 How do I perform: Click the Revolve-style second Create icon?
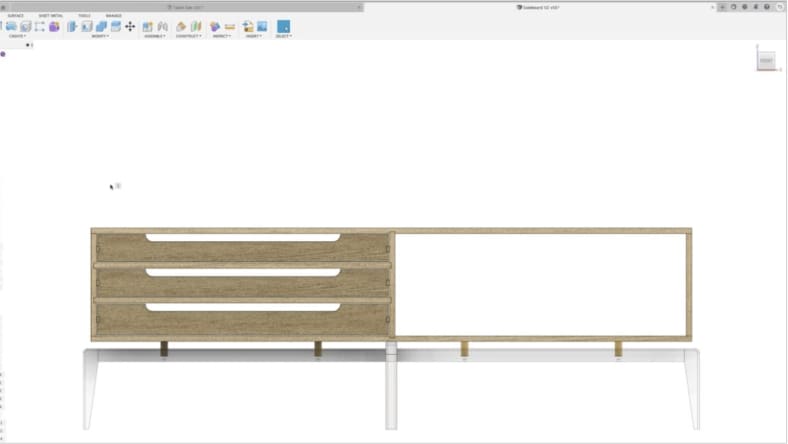point(26,27)
